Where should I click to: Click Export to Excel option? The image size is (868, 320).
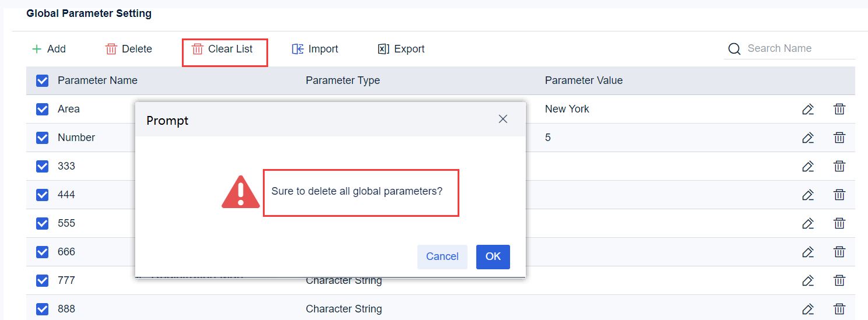[401, 49]
